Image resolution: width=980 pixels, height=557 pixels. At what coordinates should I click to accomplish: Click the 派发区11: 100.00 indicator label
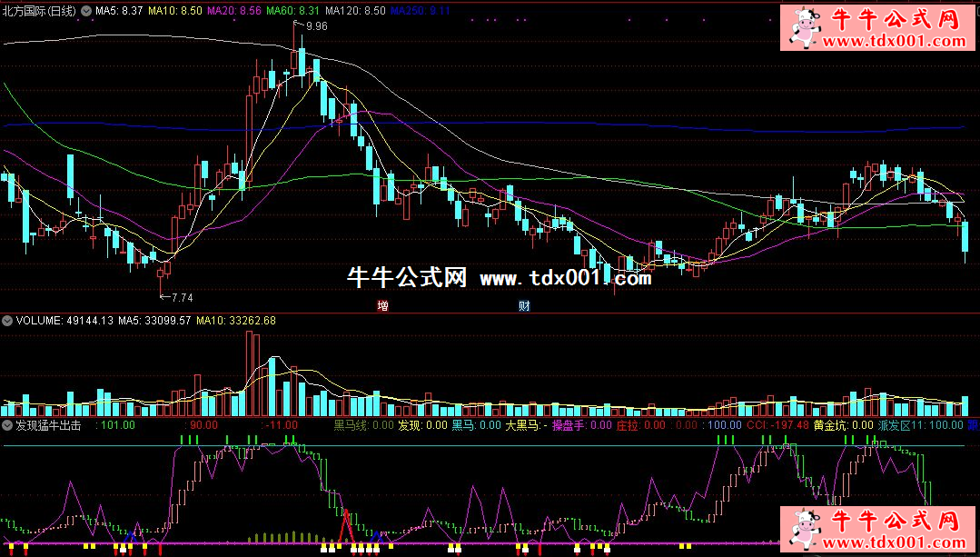coord(921,425)
